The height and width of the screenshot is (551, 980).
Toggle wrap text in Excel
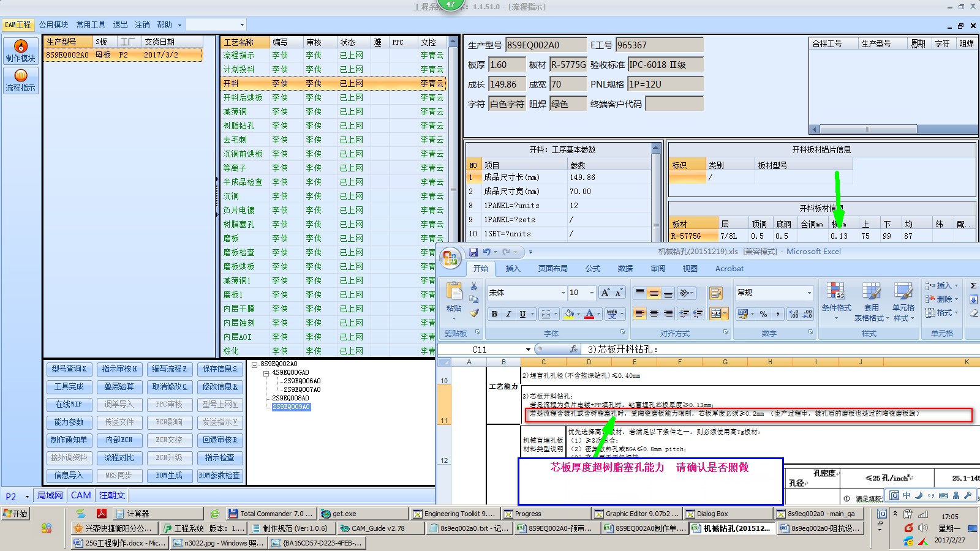coord(716,293)
